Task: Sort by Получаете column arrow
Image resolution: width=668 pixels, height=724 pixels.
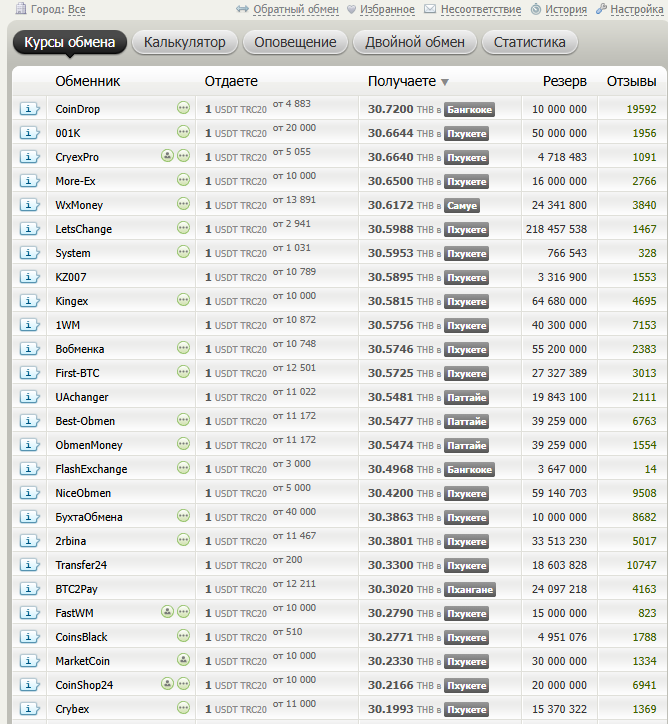Action: 445,83
